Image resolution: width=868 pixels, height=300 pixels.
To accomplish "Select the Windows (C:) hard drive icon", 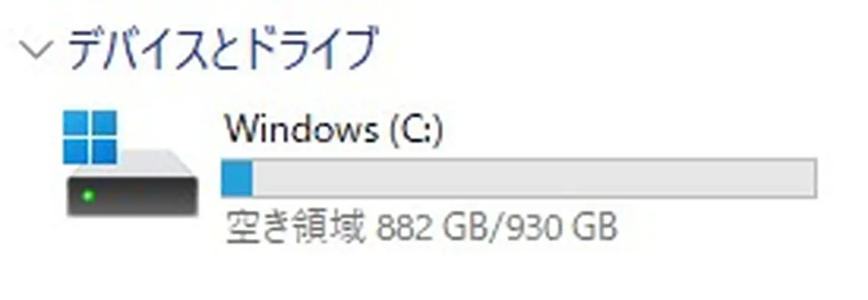I will pyautogui.click(x=132, y=165).
